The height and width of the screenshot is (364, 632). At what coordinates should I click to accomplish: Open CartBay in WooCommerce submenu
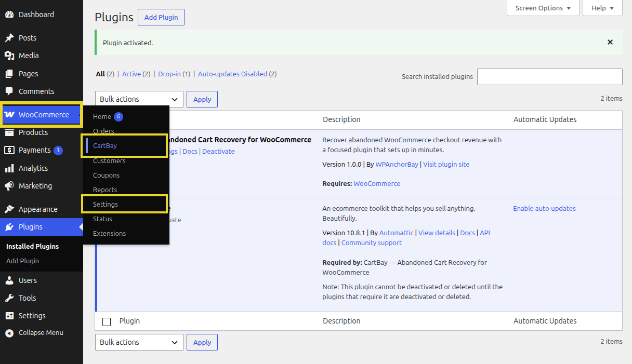click(105, 146)
